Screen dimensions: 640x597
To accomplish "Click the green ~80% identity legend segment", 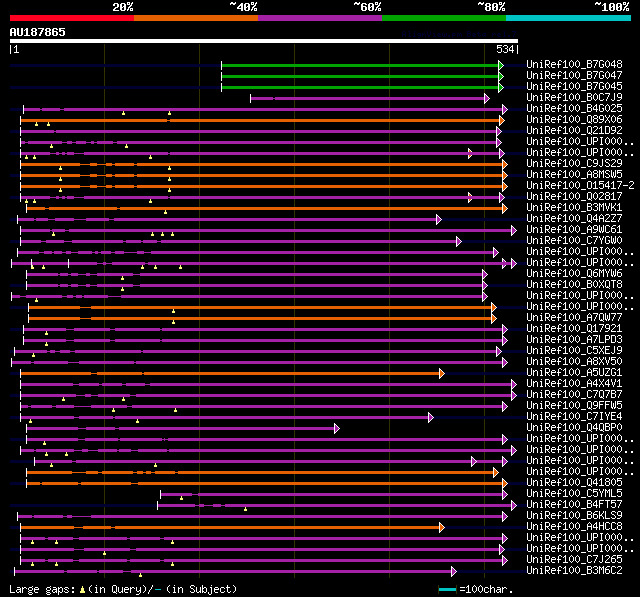I will pos(444,18).
